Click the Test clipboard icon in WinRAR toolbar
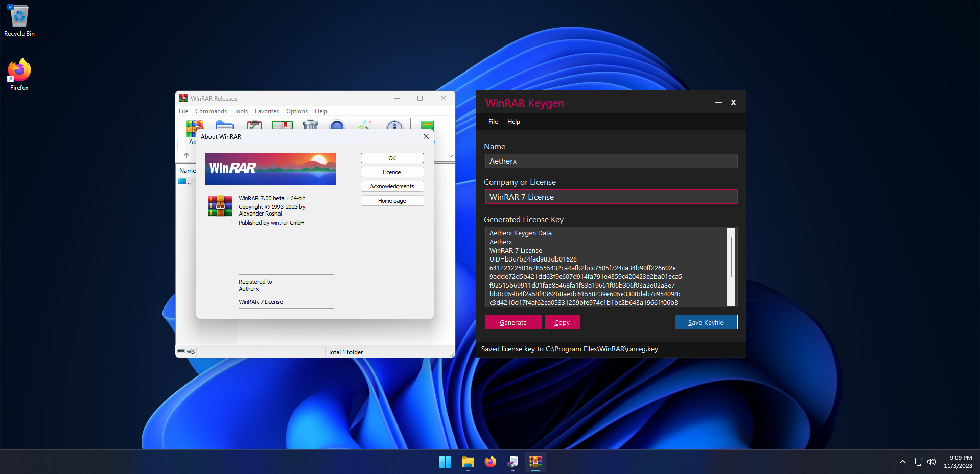This screenshot has width=980, height=474. click(254, 125)
